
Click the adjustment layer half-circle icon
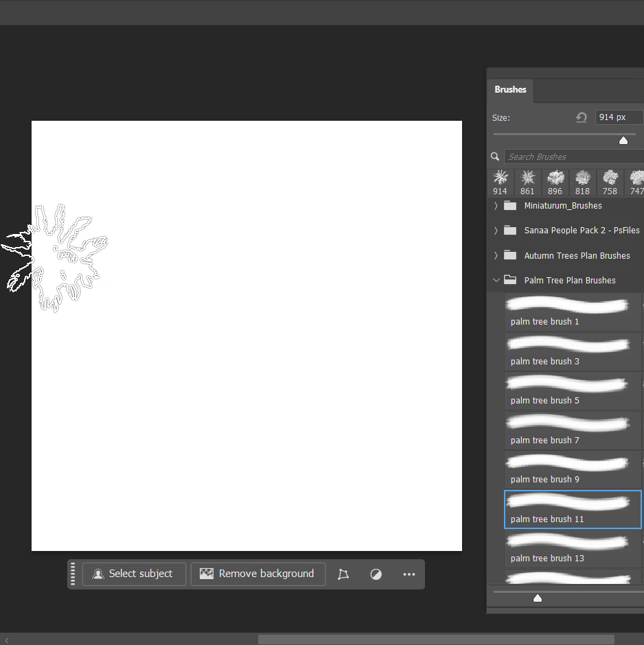pyautogui.click(x=376, y=574)
